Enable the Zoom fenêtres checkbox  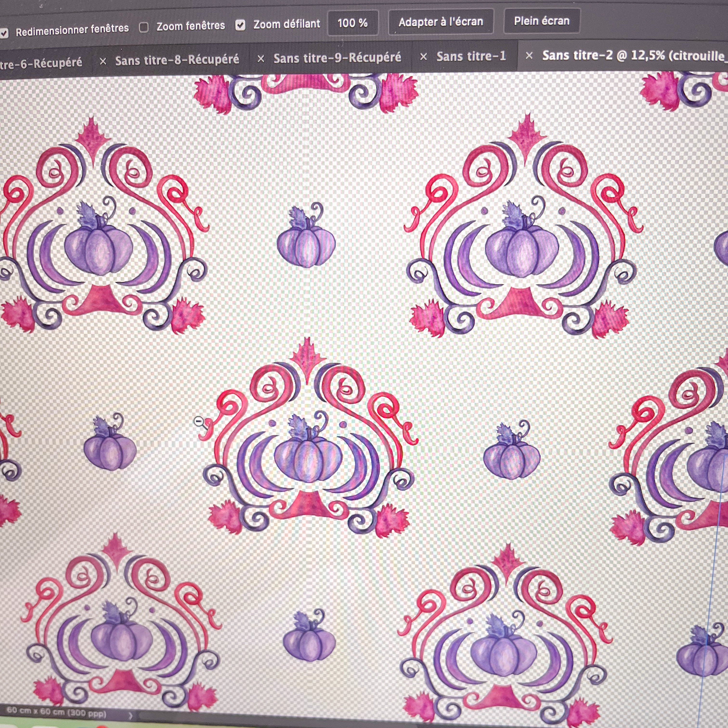tap(144, 27)
